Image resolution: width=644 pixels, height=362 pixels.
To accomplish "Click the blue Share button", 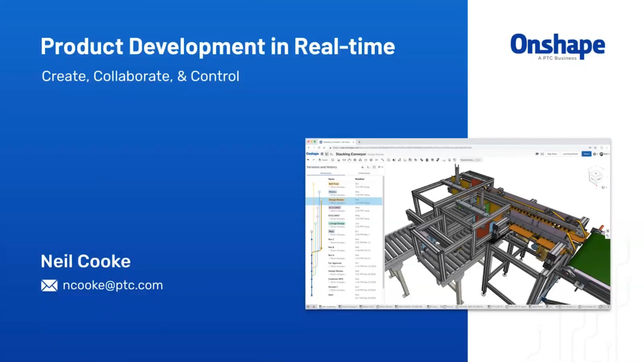I will [x=586, y=154].
